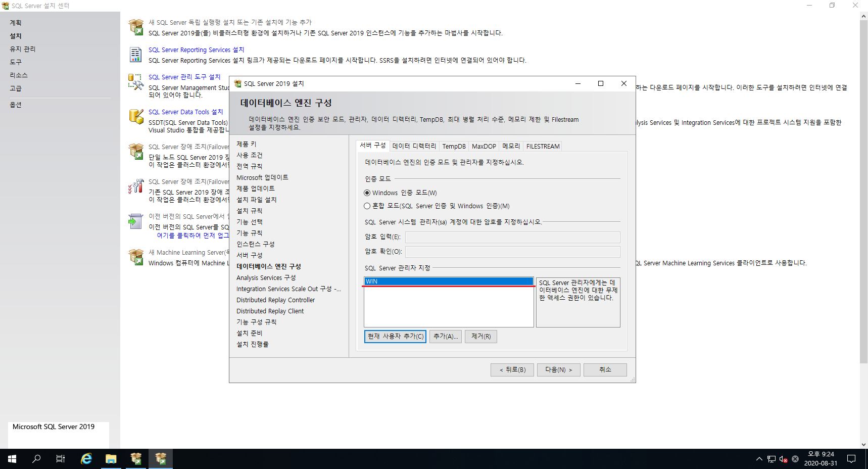This screenshot has height=469, width=868.
Task: Proceed with 다음(N) button
Action: click(x=559, y=370)
